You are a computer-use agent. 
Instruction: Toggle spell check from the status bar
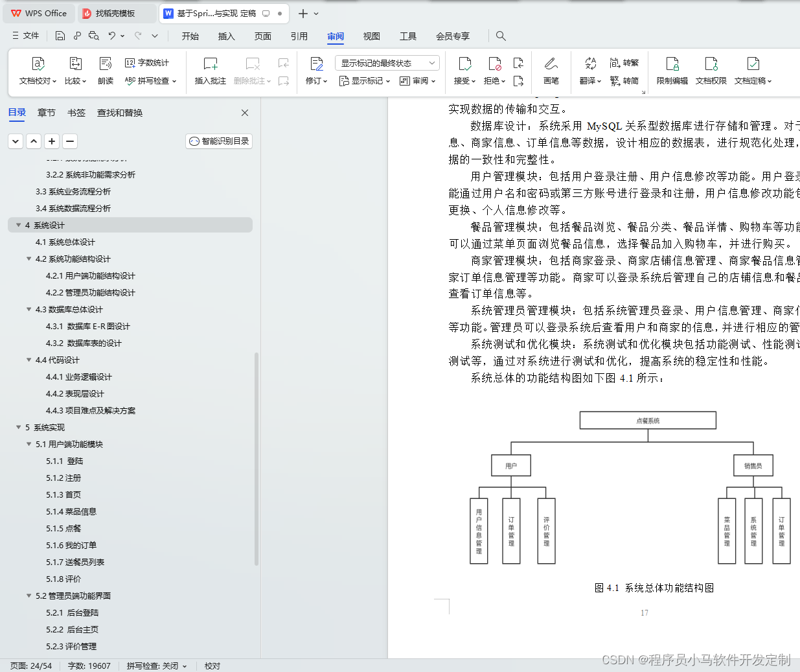[x=155, y=666]
